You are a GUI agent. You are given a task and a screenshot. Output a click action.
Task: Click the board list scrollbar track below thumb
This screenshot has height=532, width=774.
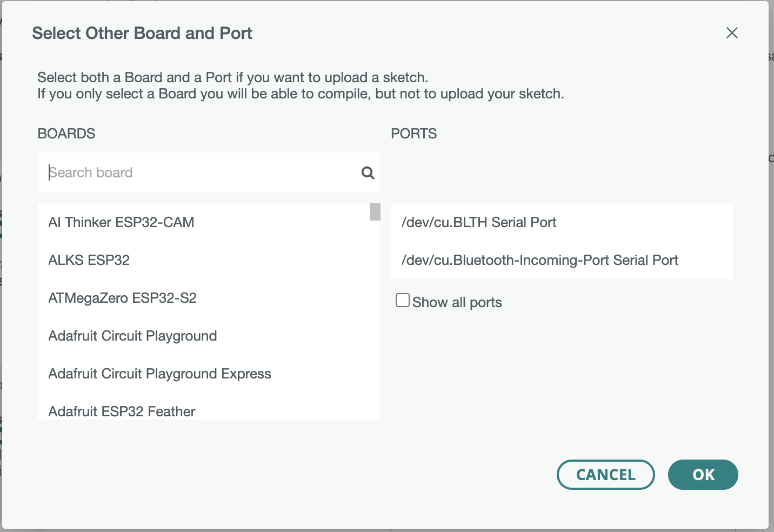coord(375,320)
